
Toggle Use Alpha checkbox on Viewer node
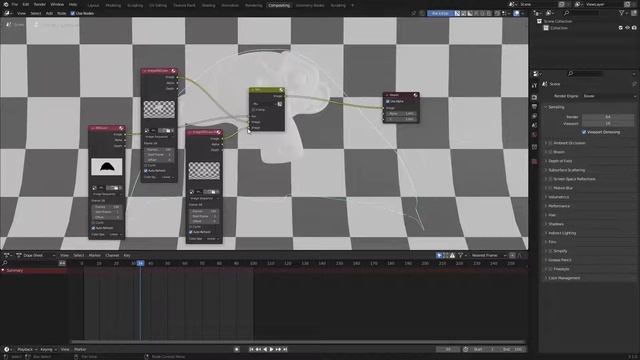[388, 101]
